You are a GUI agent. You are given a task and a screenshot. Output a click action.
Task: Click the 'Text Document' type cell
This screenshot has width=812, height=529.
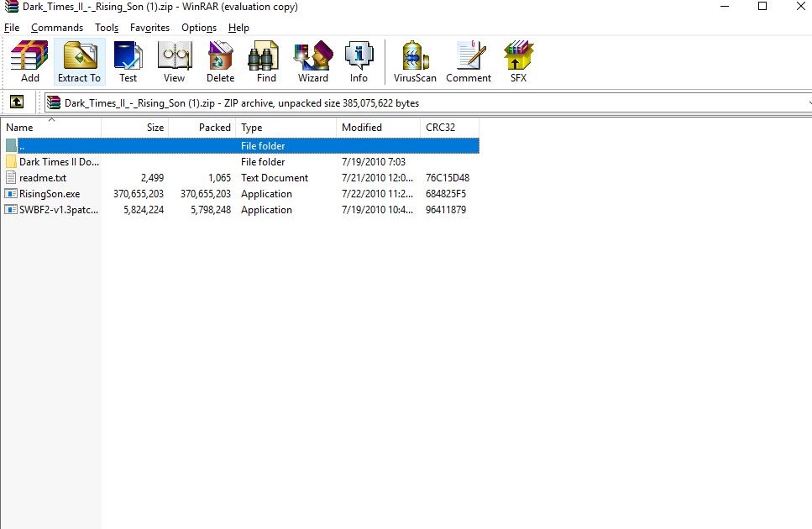point(275,177)
